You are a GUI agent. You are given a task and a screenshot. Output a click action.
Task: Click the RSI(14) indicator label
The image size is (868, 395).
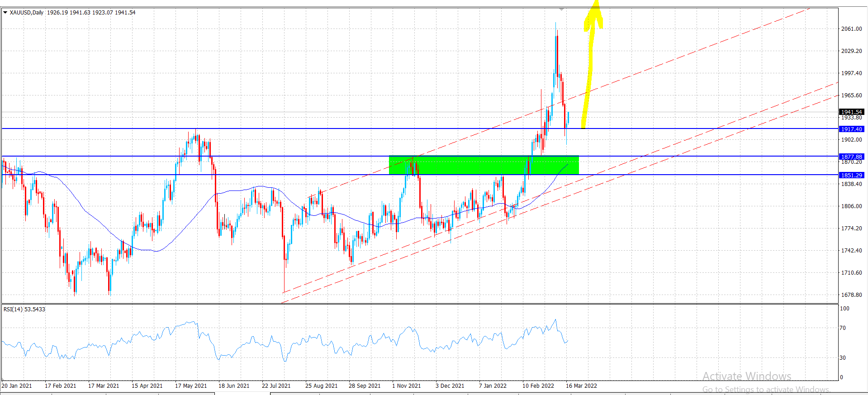(x=24, y=309)
